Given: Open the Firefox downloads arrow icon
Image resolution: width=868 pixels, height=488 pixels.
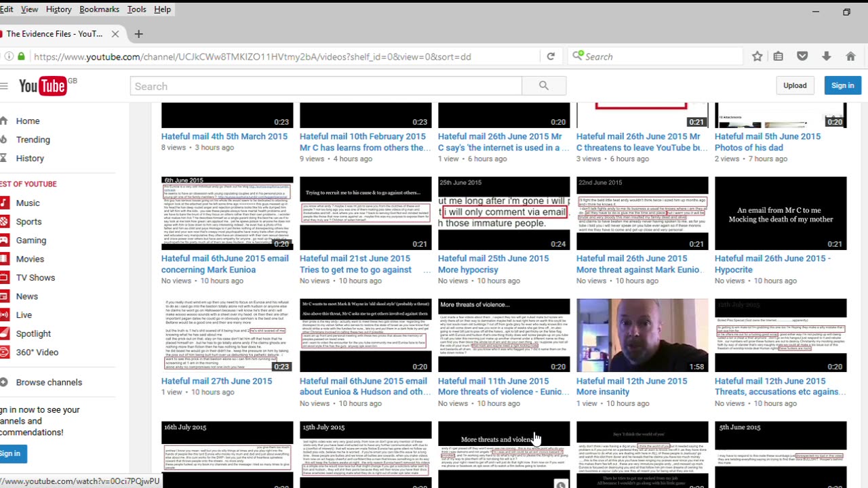Looking at the screenshot, I should pos(827,57).
